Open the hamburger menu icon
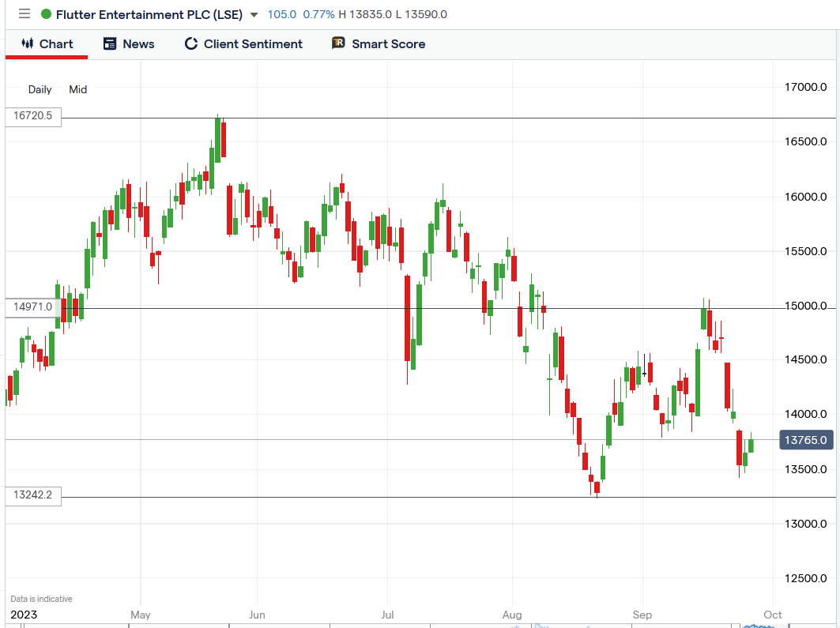Screen dimensions: 840x628 pyautogui.click(x=24, y=14)
